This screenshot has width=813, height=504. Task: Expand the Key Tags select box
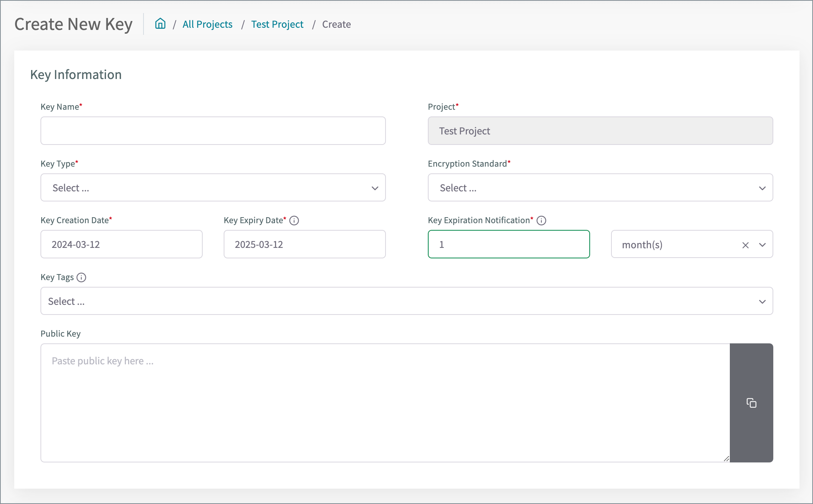(x=406, y=301)
